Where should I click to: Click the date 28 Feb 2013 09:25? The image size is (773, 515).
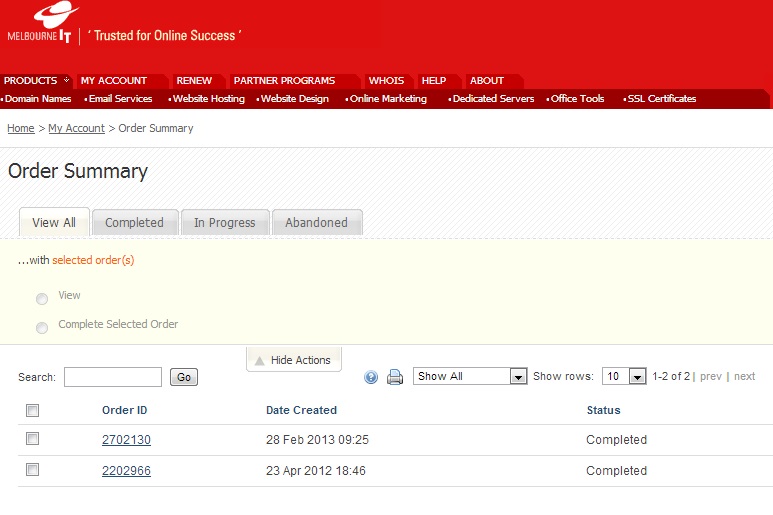(x=317, y=440)
